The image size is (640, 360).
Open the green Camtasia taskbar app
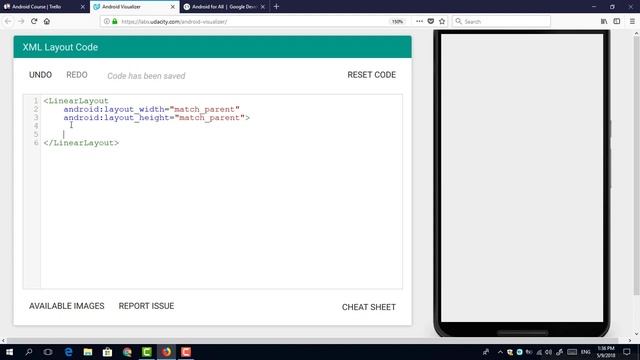click(x=147, y=352)
